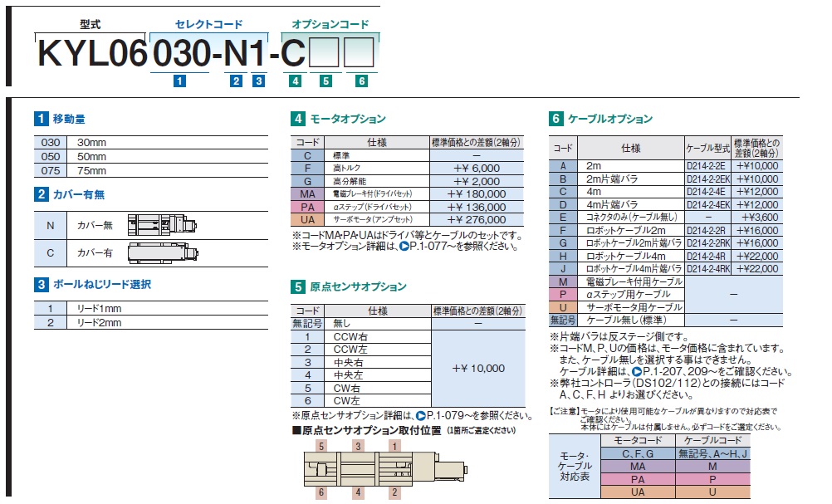Select the last empty option code box
Viewport: 832px width, 504px height.
click(360, 54)
